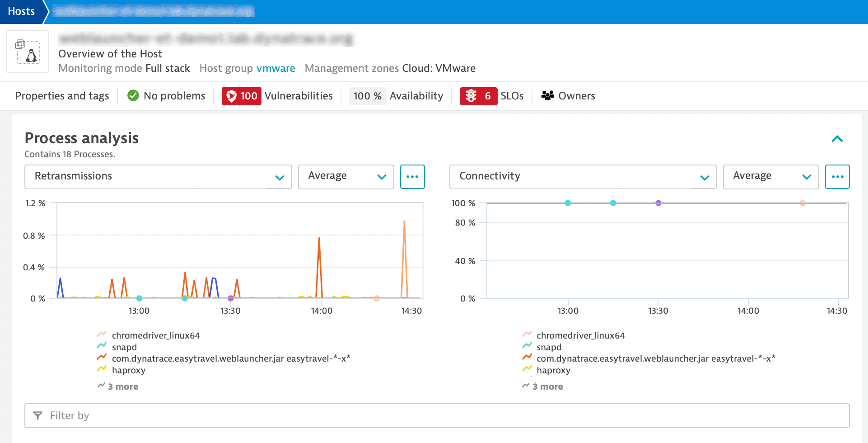The width and height of the screenshot is (868, 443).
Task: Click the filter funnel icon
Action: point(38,415)
